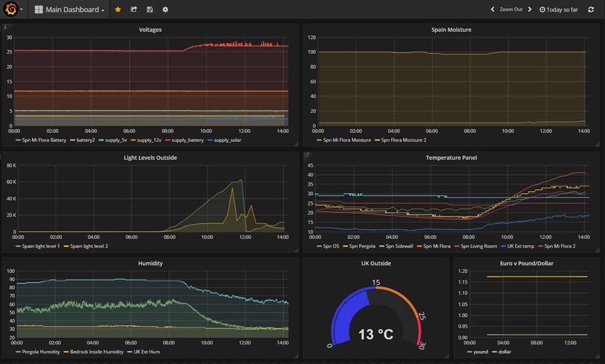Open the Spain Moisture panel title menu

(x=451, y=30)
